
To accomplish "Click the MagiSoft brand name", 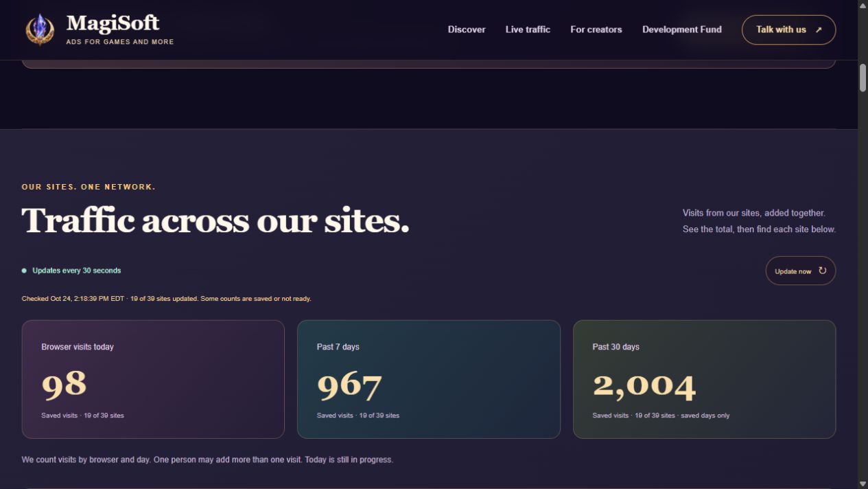I will pos(113,23).
